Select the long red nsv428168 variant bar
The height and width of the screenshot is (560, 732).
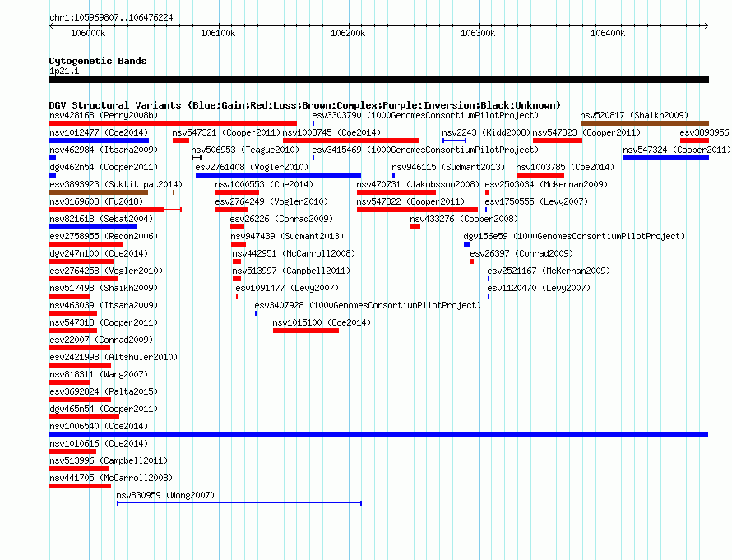point(173,123)
